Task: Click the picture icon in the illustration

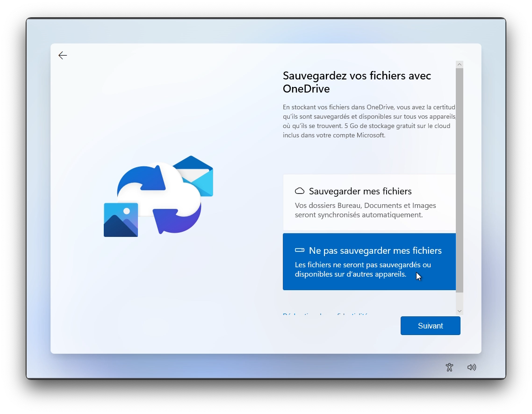Action: (x=121, y=220)
